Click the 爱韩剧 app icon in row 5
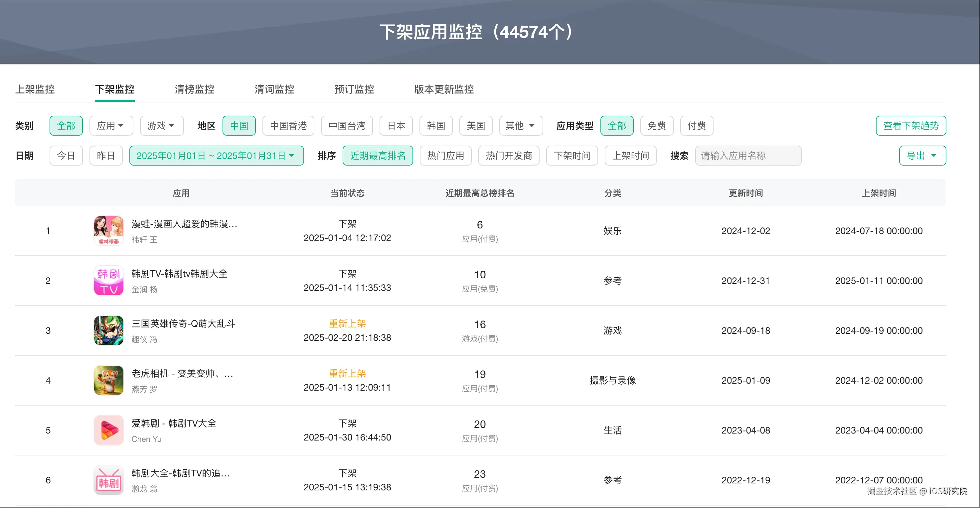The height and width of the screenshot is (508, 980). point(108,430)
